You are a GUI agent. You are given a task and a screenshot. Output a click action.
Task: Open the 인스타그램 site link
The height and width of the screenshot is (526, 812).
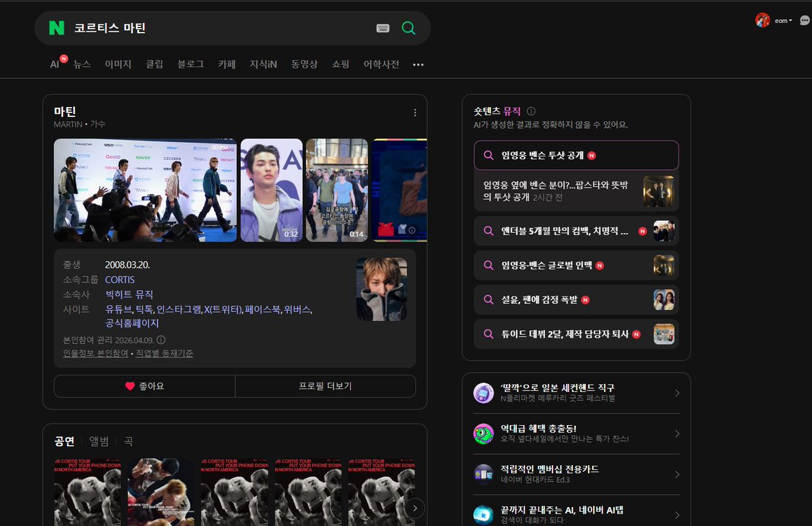[179, 309]
